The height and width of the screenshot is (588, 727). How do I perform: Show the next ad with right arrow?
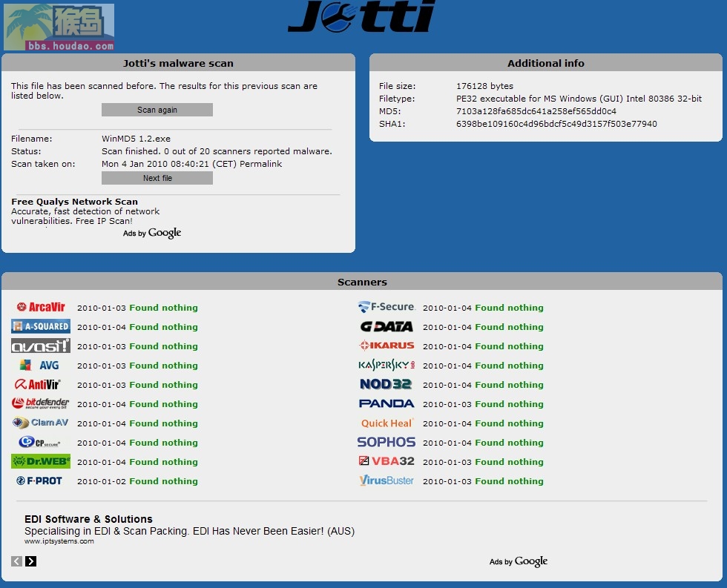(x=30, y=561)
